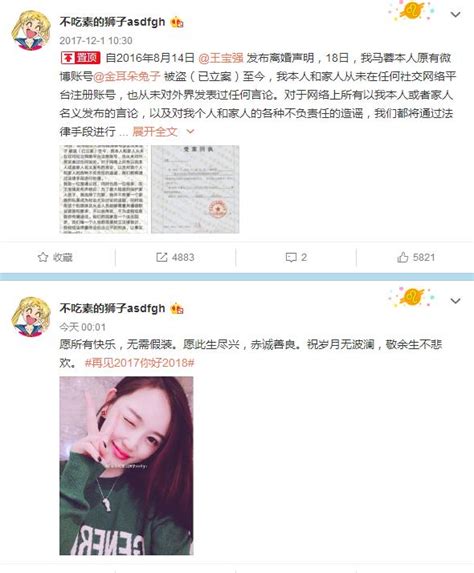This screenshot has width=474, height=573.
Task: Click member badge icon beside second username
Action: point(177,309)
